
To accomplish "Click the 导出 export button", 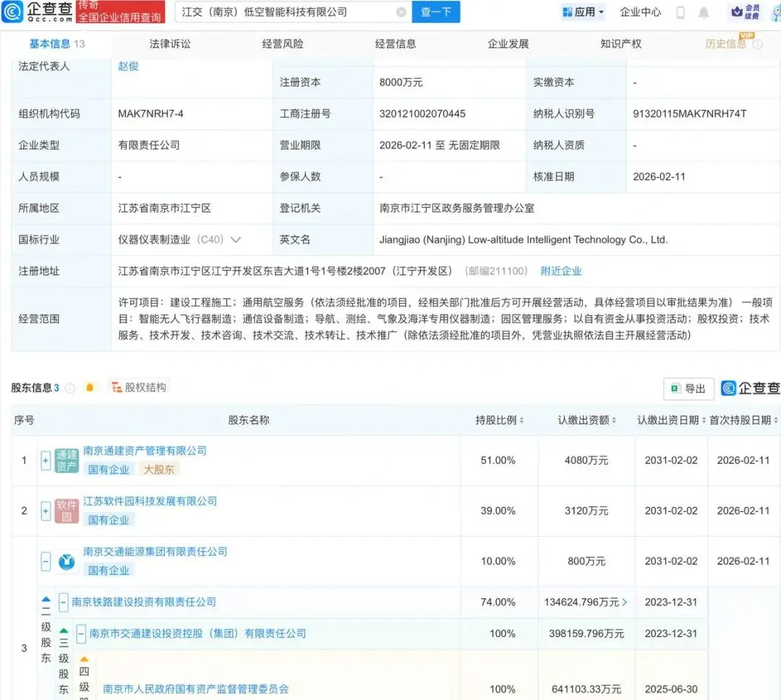I will 689,388.
